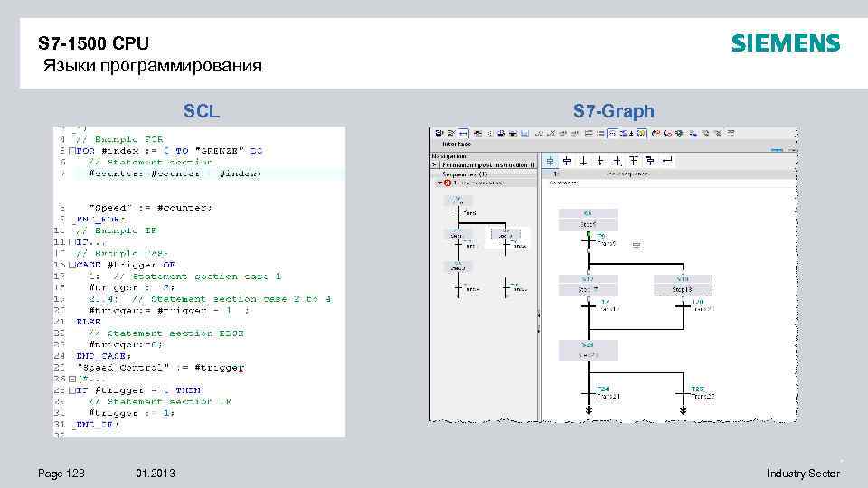
Task: Select transition T25 Trans25
Action: (x=696, y=393)
